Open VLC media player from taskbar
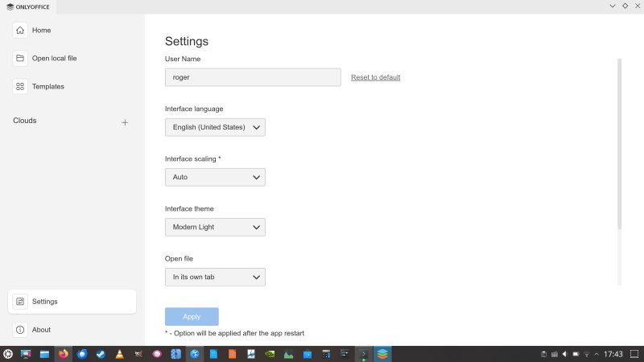 pyautogui.click(x=119, y=354)
